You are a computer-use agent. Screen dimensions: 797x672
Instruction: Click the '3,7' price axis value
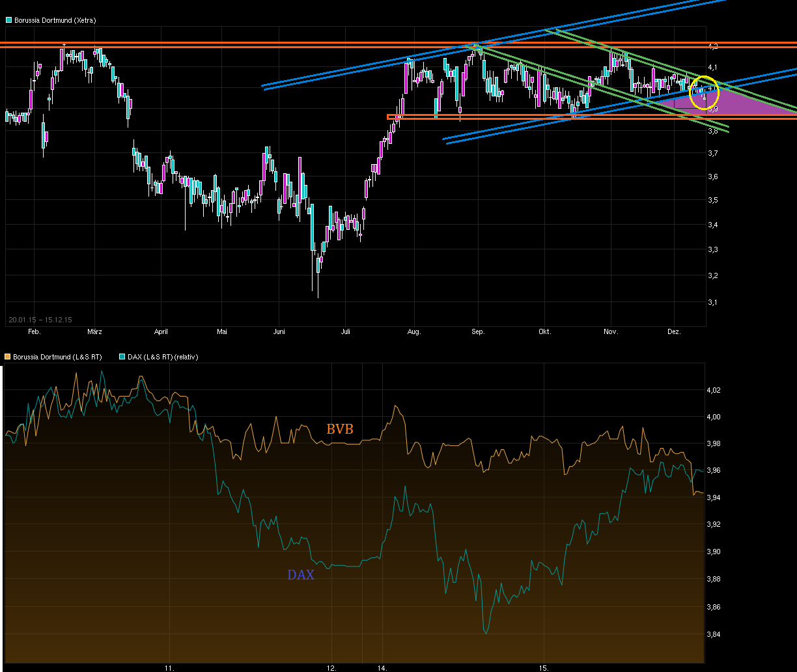point(714,153)
